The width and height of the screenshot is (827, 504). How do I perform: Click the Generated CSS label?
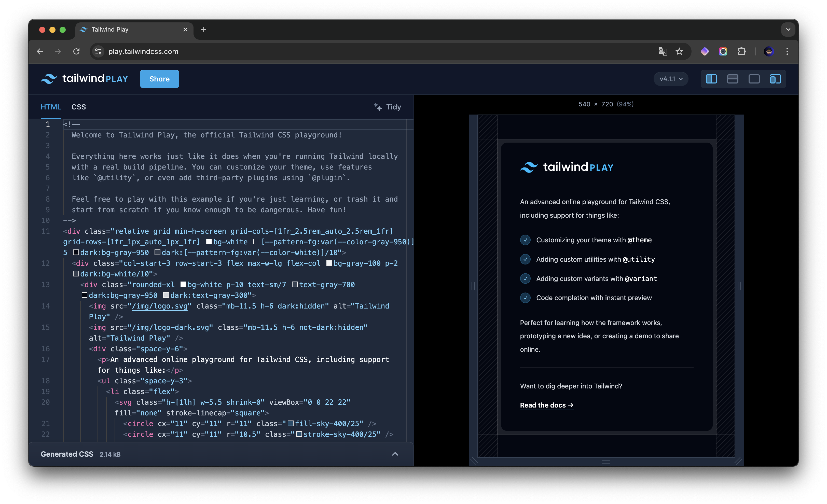tap(67, 454)
